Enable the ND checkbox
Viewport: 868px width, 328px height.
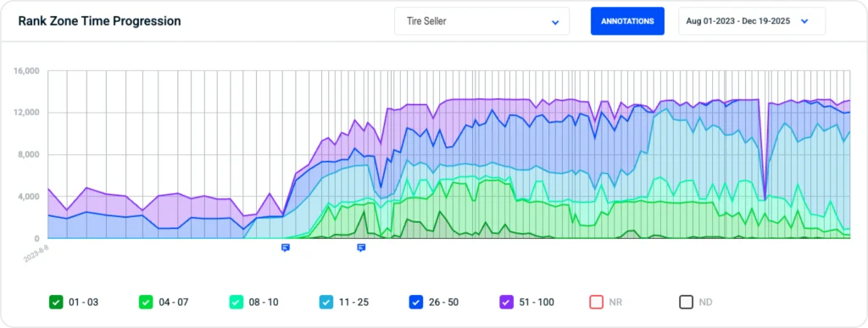click(686, 302)
